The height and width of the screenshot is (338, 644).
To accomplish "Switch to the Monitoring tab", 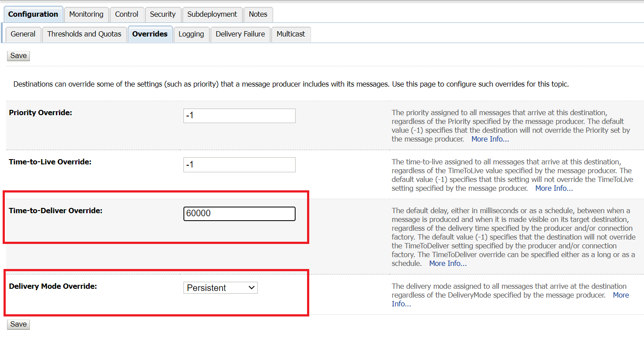I will [x=86, y=14].
